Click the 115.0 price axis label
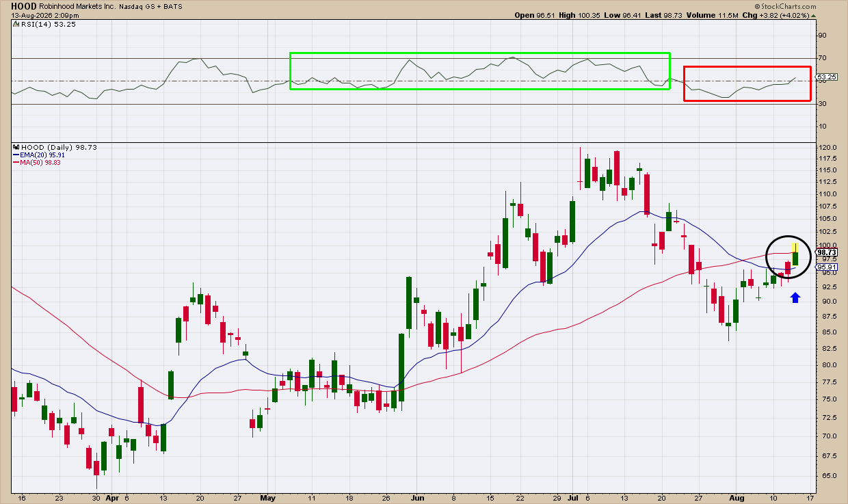The image size is (848, 504). 827,170
